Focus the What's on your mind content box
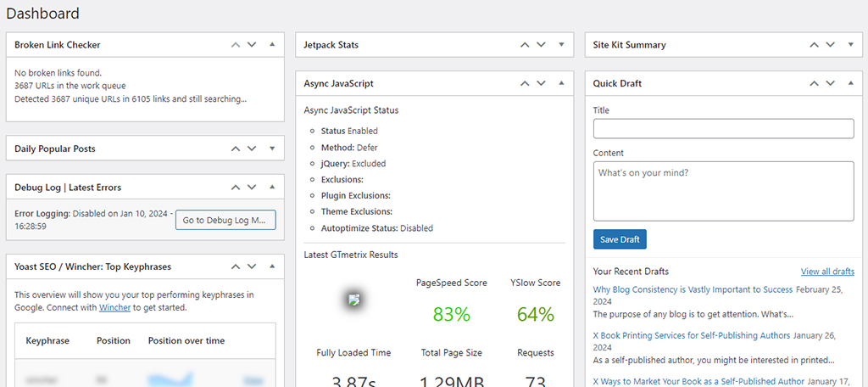 coord(724,191)
